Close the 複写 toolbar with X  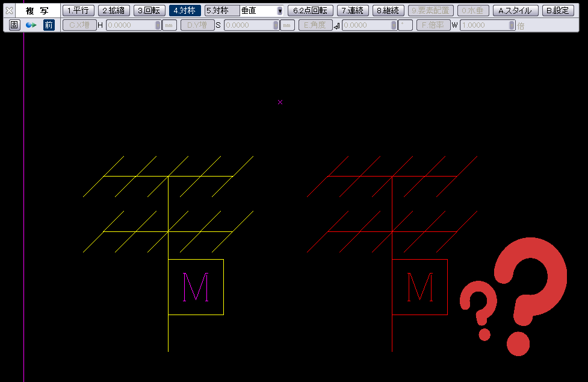coord(9,10)
